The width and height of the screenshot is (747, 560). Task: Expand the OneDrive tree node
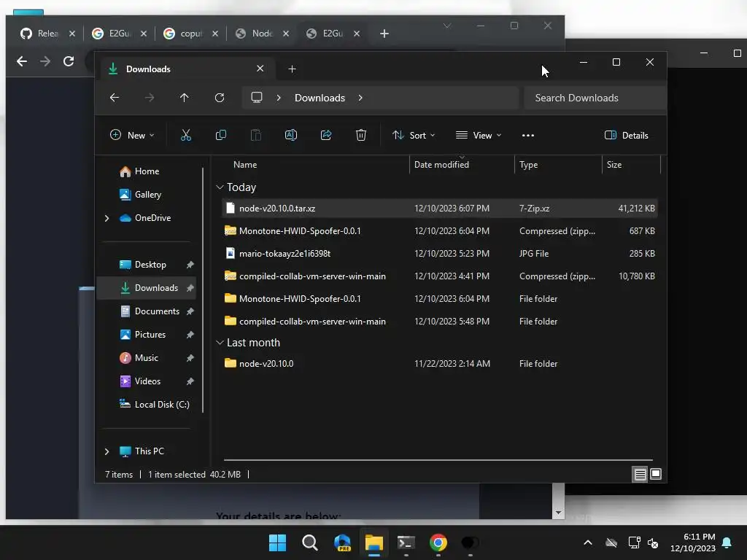click(x=107, y=218)
